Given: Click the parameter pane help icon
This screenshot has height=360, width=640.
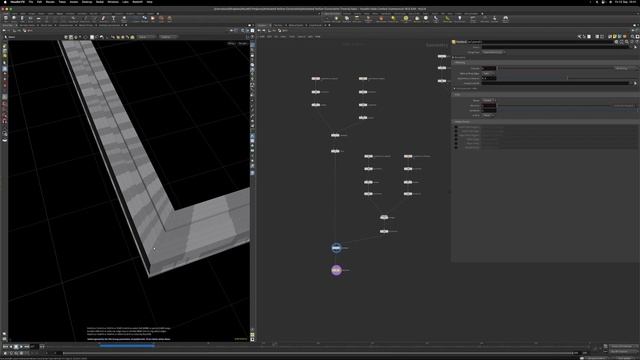Looking at the screenshot, I should tap(637, 42).
